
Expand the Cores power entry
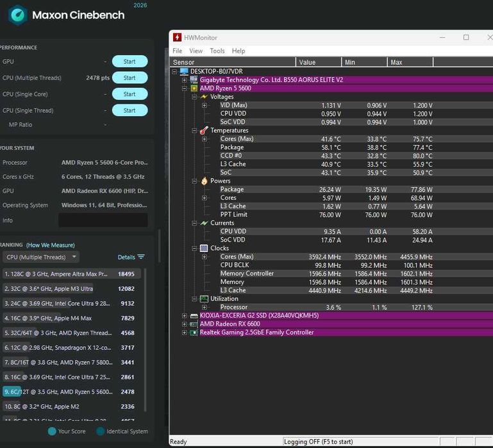tap(205, 198)
